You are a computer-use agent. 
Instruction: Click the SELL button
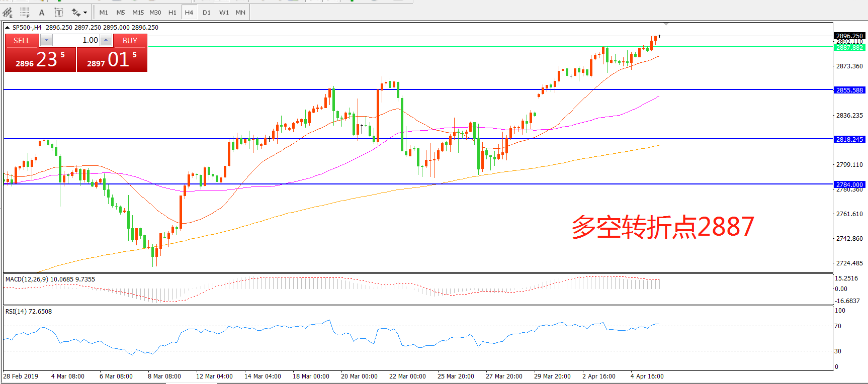pyautogui.click(x=22, y=41)
